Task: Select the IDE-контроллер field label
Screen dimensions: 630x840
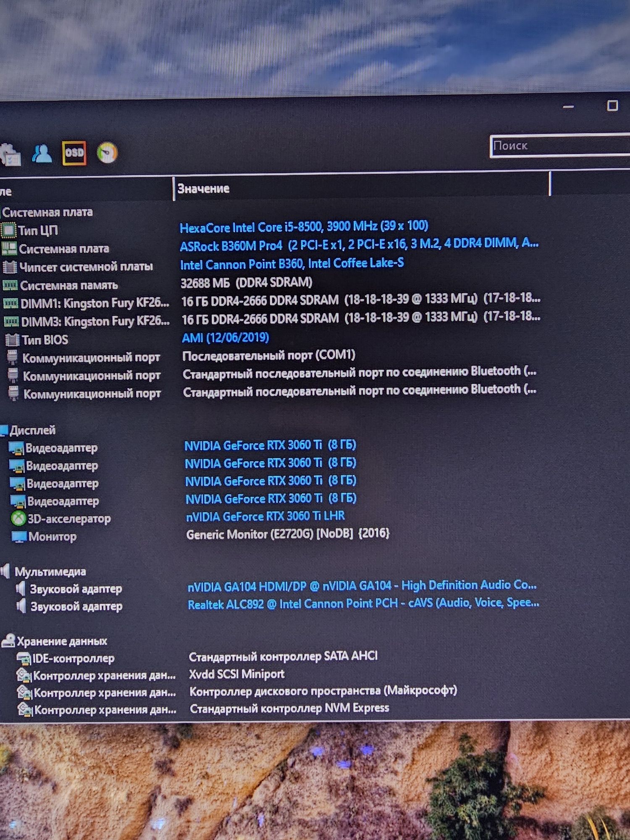Action: tap(73, 658)
